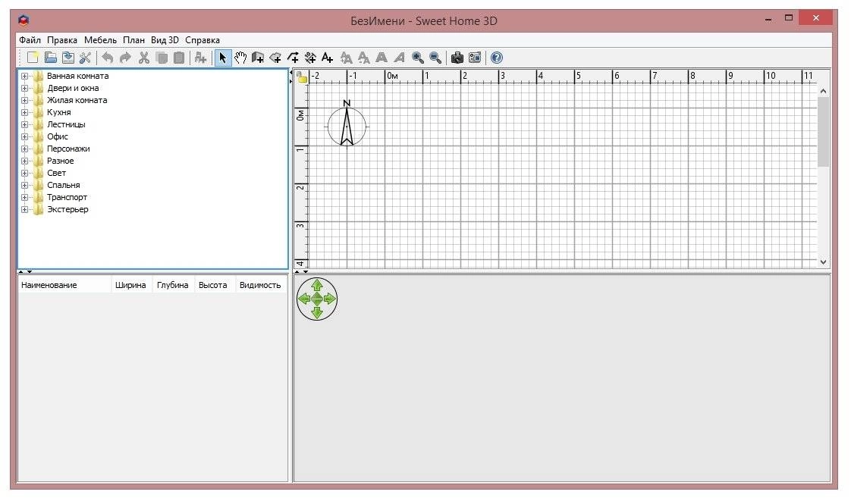Select the Add text tool
This screenshot has width=851, height=504.
click(x=327, y=58)
